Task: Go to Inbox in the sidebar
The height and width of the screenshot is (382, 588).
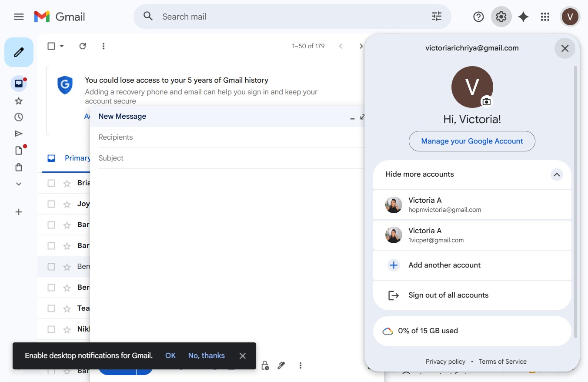Action: (x=19, y=84)
